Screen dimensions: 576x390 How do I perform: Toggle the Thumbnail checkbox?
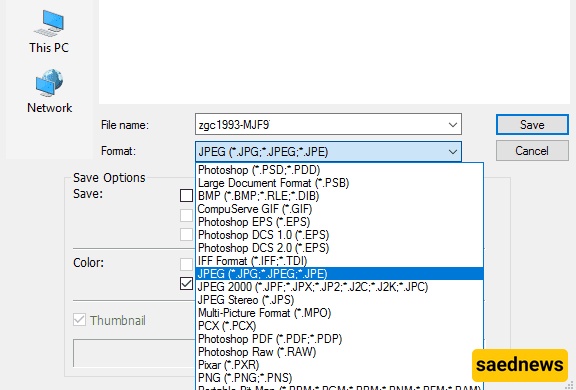tap(79, 320)
